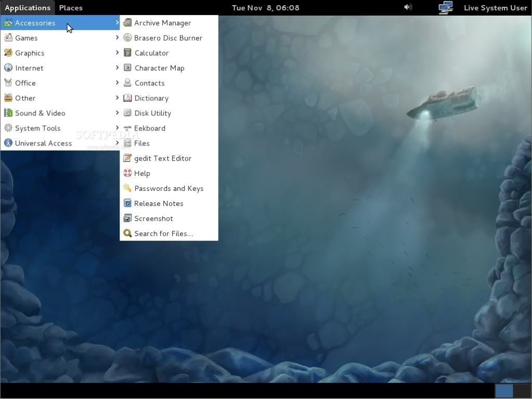
Task: Click the Disk Utility icon
Action: point(127,113)
